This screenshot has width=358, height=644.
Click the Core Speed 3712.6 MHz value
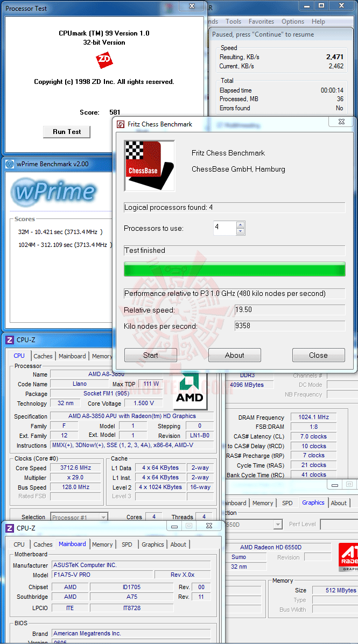75,468
